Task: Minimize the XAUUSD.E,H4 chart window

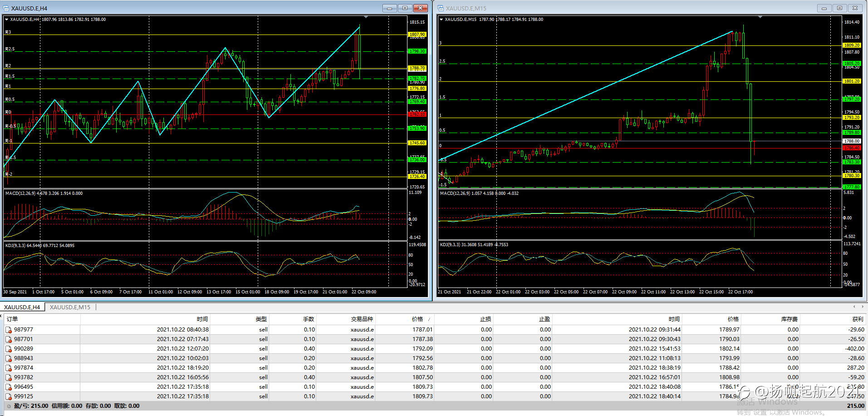Action: (389, 8)
